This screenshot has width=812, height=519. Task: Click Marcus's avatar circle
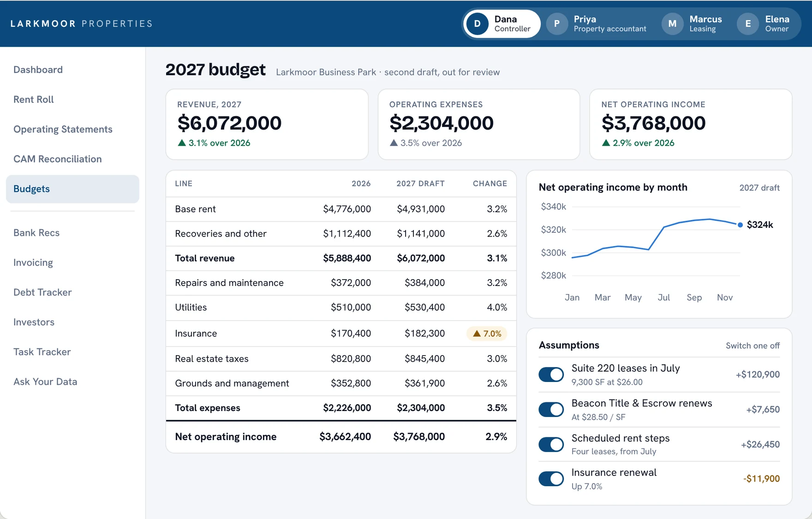[673, 24]
